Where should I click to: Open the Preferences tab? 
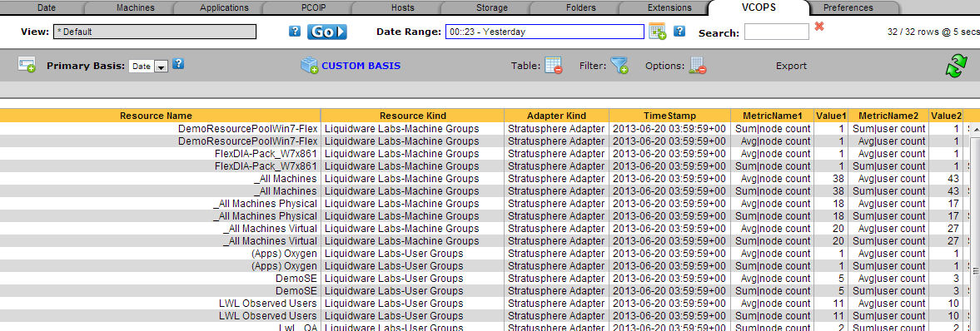pyautogui.click(x=848, y=7)
